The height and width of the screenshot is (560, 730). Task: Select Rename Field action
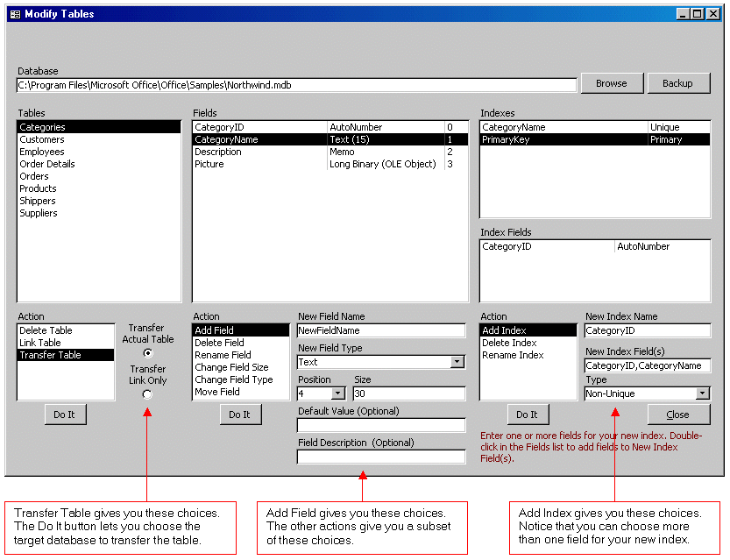pyautogui.click(x=223, y=355)
